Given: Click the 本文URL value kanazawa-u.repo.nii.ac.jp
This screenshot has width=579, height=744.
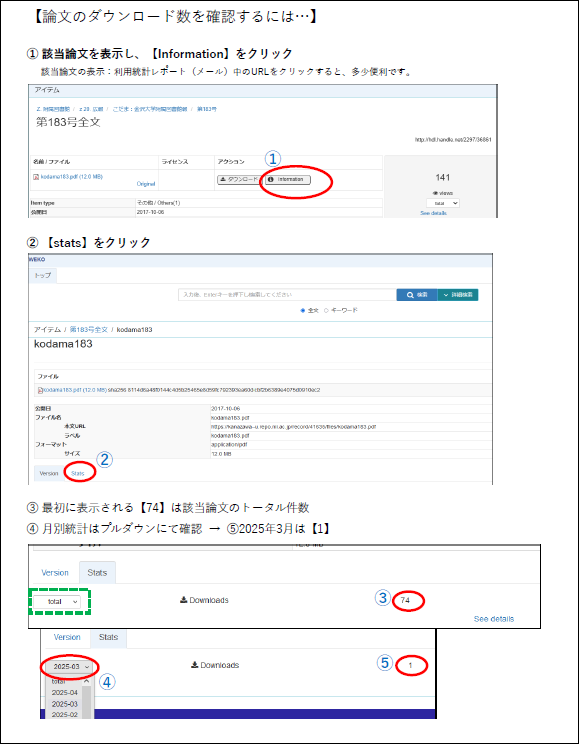Looking at the screenshot, I should [x=294, y=427].
